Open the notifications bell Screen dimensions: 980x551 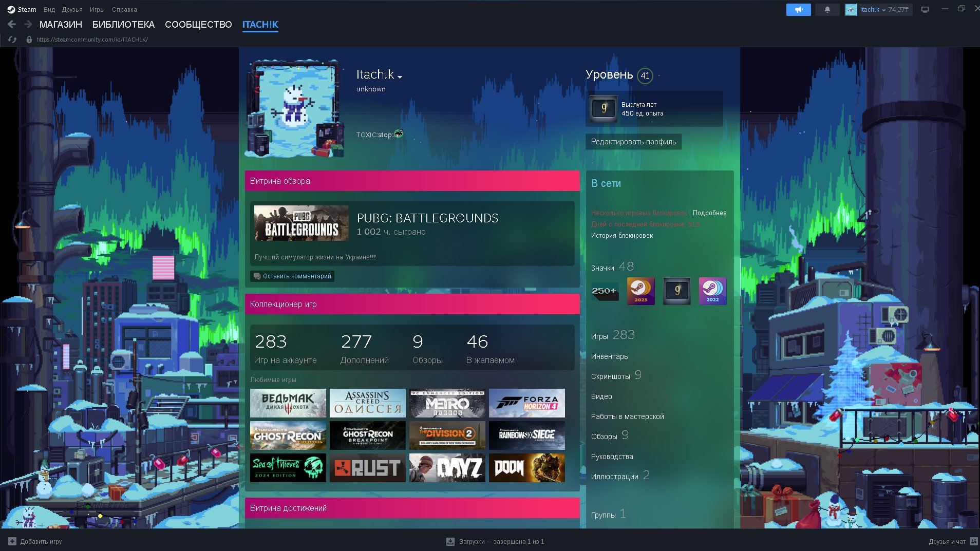pos(827,10)
